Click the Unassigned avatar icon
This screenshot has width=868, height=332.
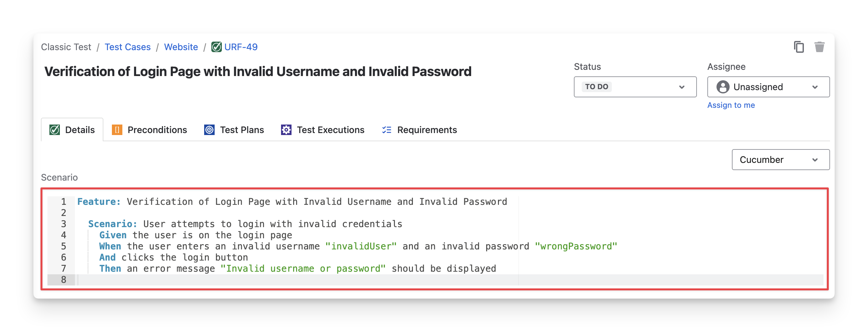(x=723, y=87)
